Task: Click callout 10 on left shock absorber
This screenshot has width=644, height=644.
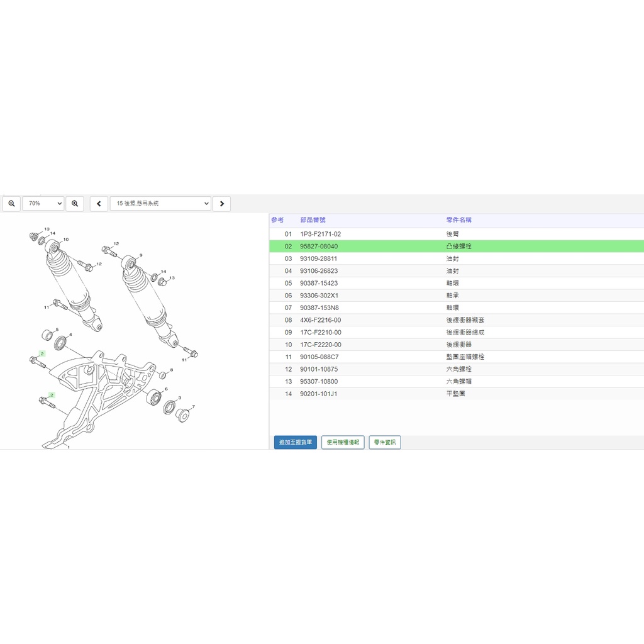Action: [65, 240]
